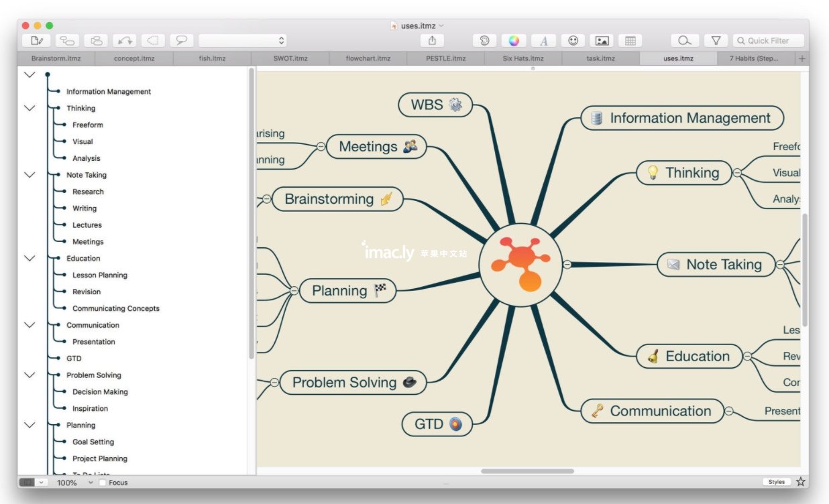Switch to the SWOT.itmz tab
Screen dimensions: 829x504
[x=290, y=58]
